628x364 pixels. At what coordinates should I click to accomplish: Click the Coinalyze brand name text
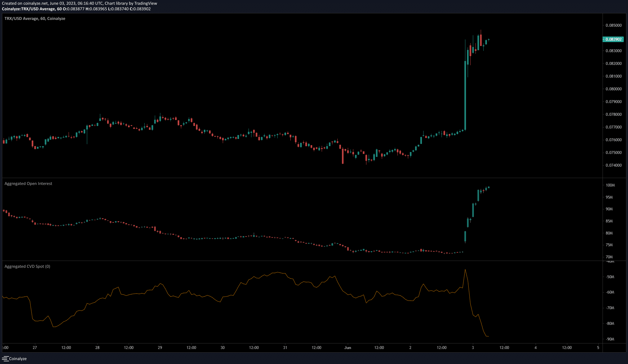pos(18,359)
